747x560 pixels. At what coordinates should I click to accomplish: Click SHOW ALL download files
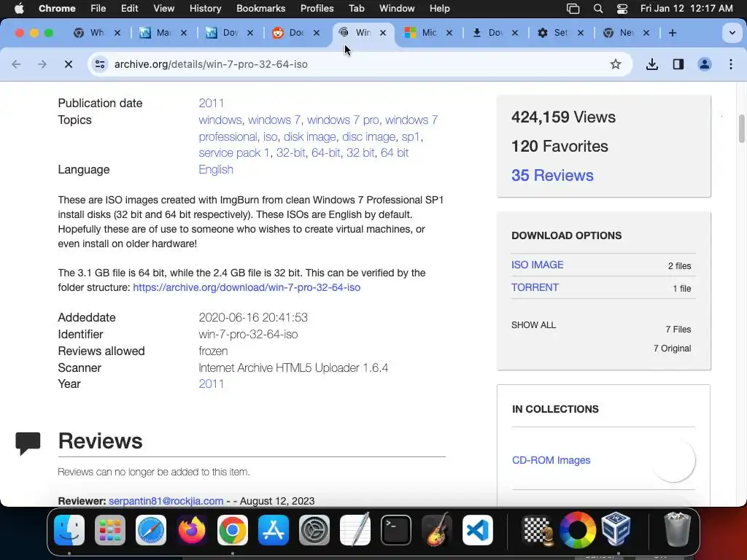(x=533, y=325)
